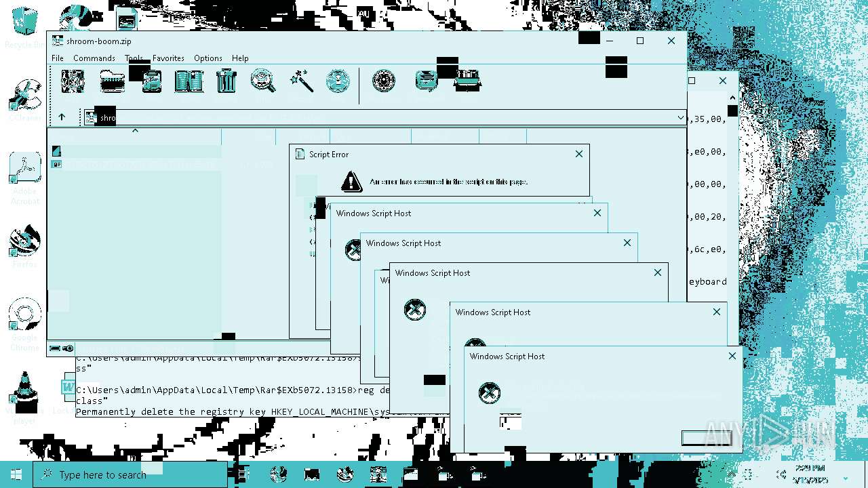Screen dimensions: 868x488
Task: Click the VirusScan toolbar icon
Action: click(384, 81)
